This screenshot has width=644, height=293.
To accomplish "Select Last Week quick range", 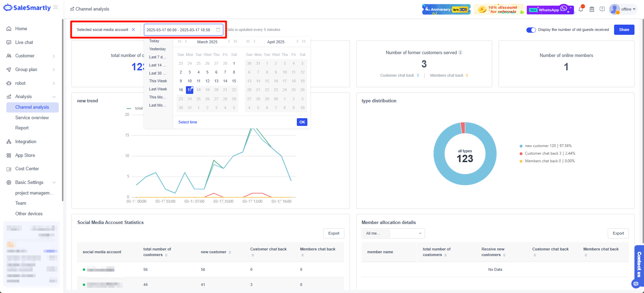I will click(x=158, y=89).
